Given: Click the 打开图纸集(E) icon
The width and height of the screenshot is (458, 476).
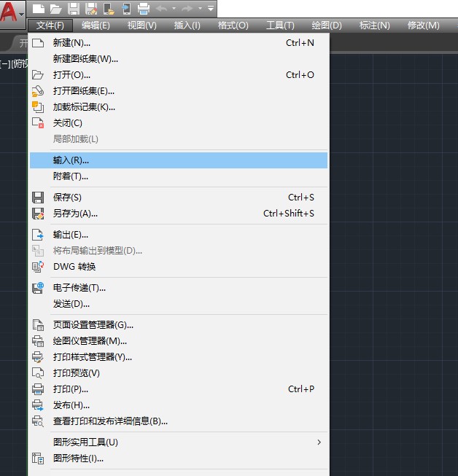Looking at the screenshot, I should coord(38,91).
